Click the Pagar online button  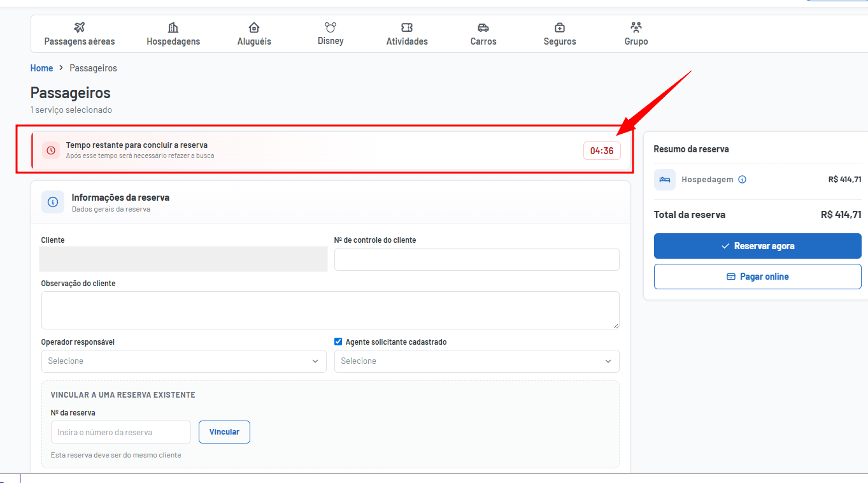[x=758, y=277]
